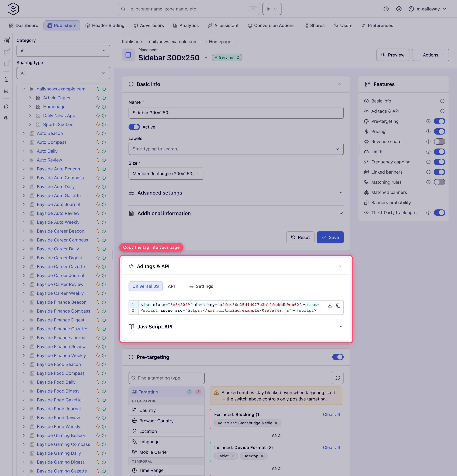Viewport: 457px width, 476px height.
Task: Click the trash icon in left sidebar
Action: [x=6, y=79]
